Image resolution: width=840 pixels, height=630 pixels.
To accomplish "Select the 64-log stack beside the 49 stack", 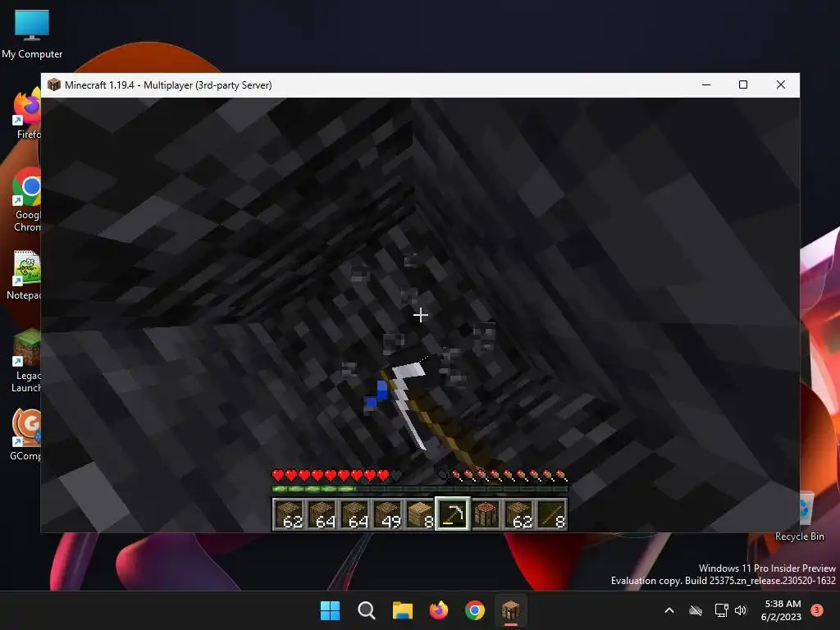I will coord(354,514).
